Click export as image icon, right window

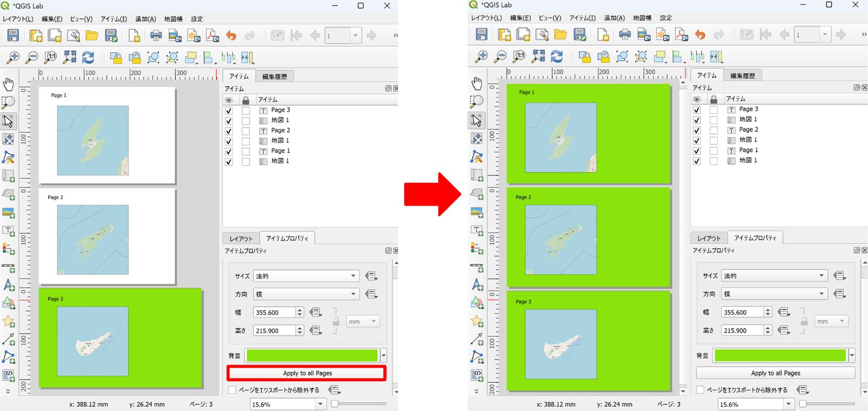point(644,35)
